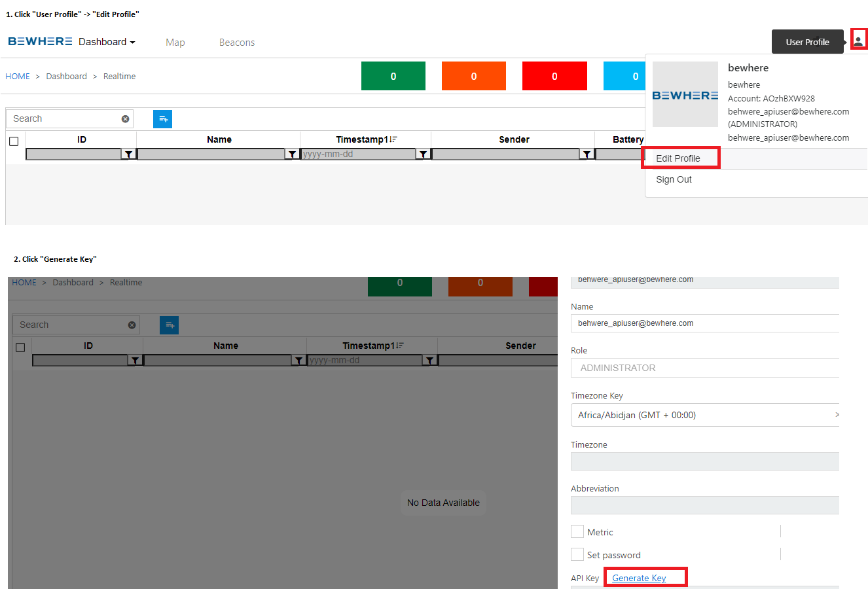Select Sign Out from the profile menu

pos(674,179)
